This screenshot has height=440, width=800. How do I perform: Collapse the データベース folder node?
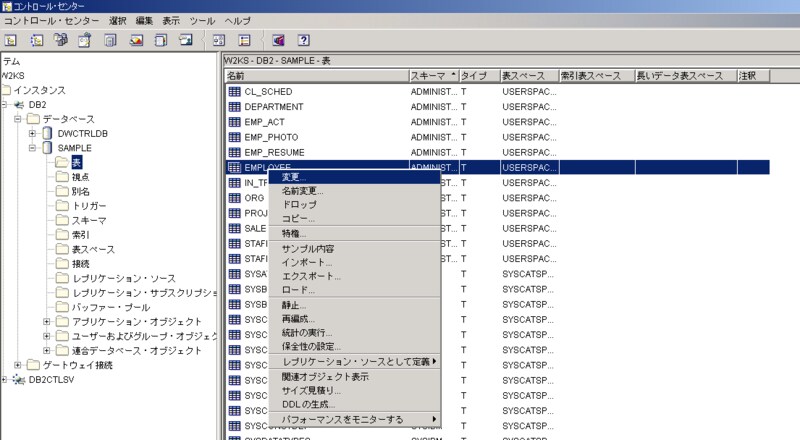coord(18,119)
